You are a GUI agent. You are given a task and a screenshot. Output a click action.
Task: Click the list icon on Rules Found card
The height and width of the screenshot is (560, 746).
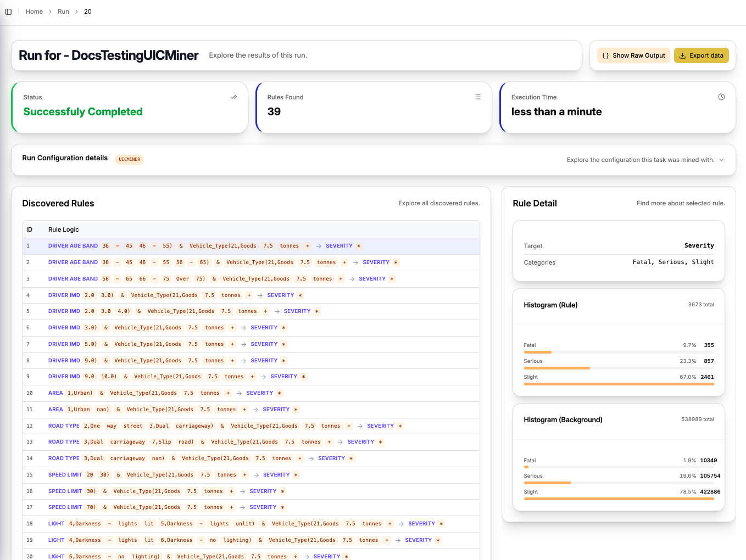[x=477, y=97]
